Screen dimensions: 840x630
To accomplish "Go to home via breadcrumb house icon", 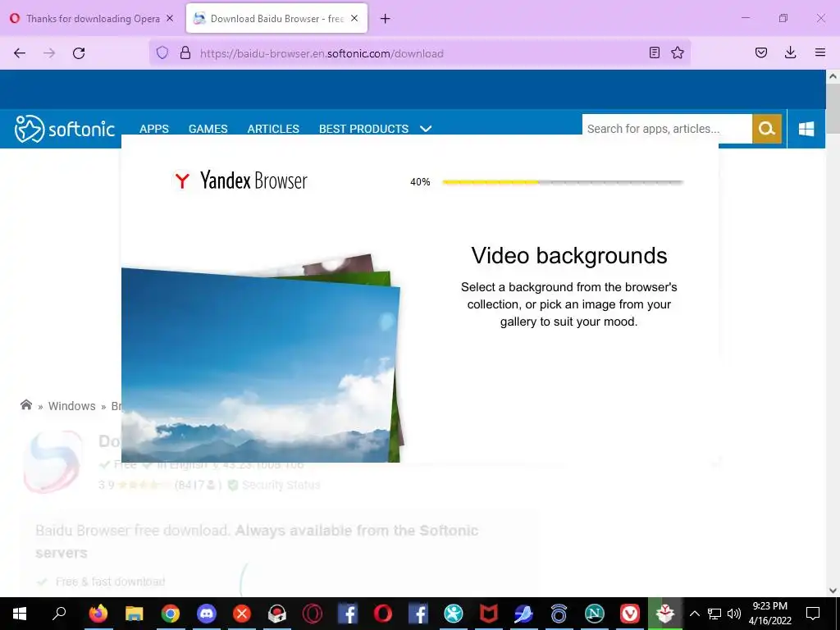I will click(25, 405).
